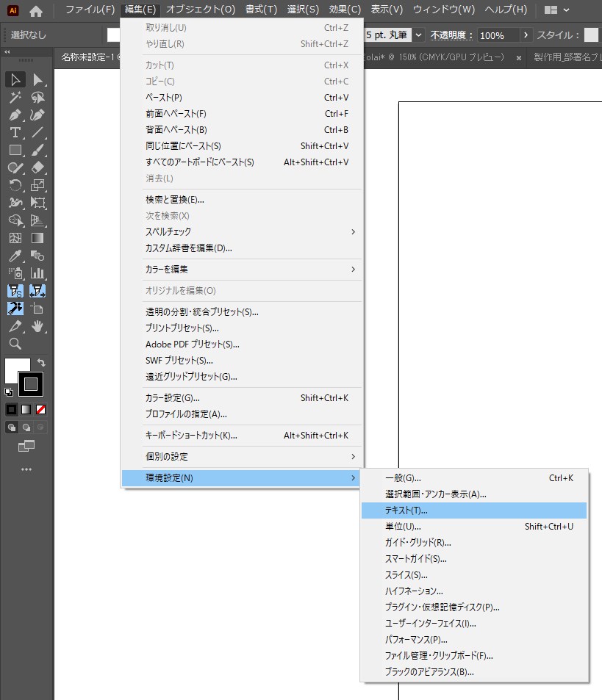The height and width of the screenshot is (700, 602).
Task: Open the brush definition dropdown
Action: coord(418,35)
